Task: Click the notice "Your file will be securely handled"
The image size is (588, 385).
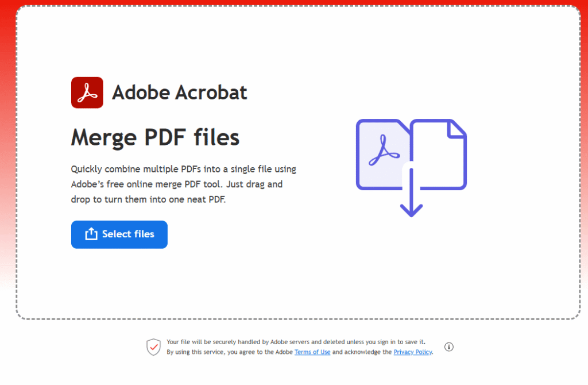Action: point(296,342)
